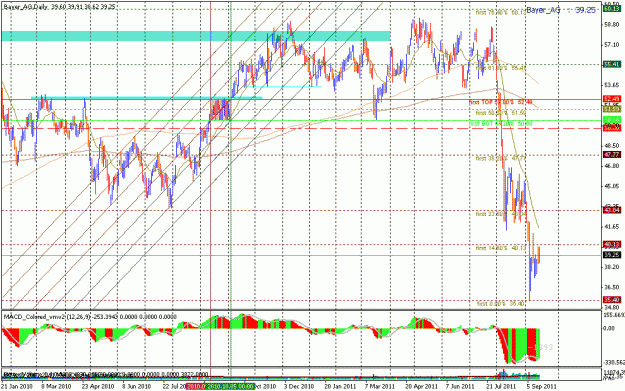Click the Fibonacci 23.60% 43.04 label
Viewport: 625px width, 391px height.
(x=501, y=214)
